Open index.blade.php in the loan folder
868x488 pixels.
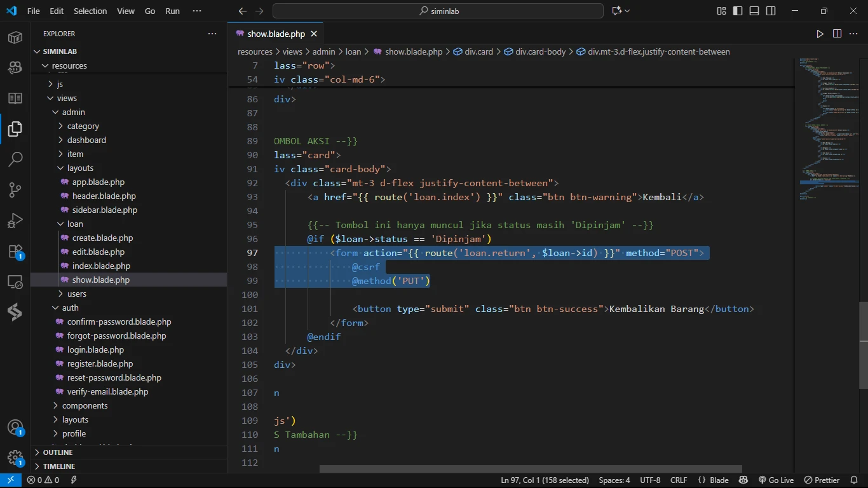click(x=101, y=266)
